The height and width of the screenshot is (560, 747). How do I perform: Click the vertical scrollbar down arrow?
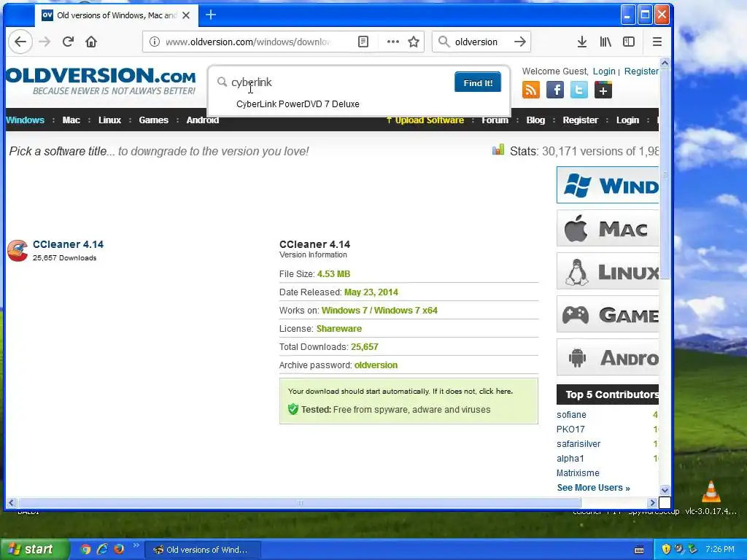click(665, 490)
